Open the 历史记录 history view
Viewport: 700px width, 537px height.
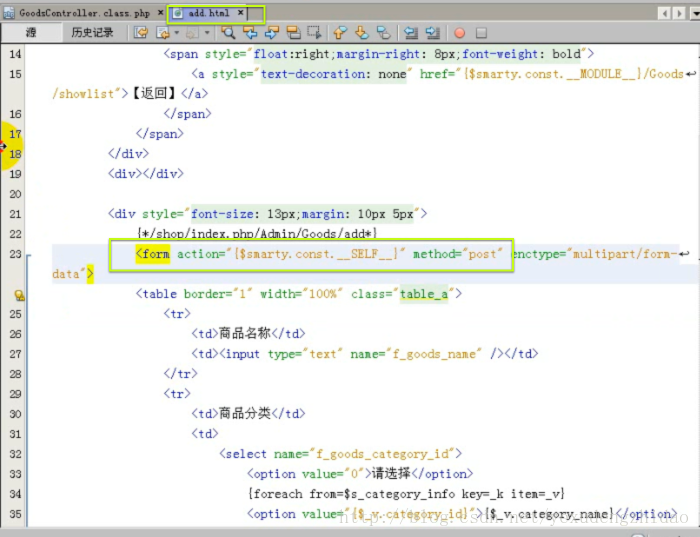(x=92, y=33)
